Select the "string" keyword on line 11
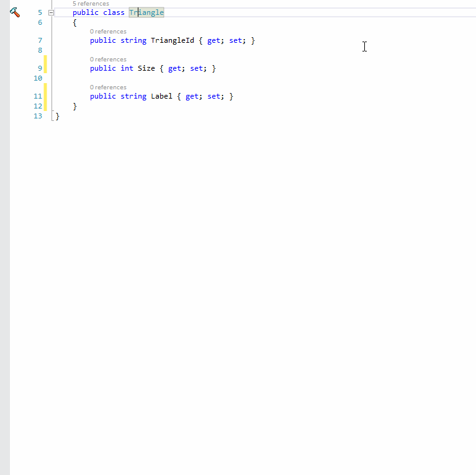The height and width of the screenshot is (475, 476). [x=133, y=96]
